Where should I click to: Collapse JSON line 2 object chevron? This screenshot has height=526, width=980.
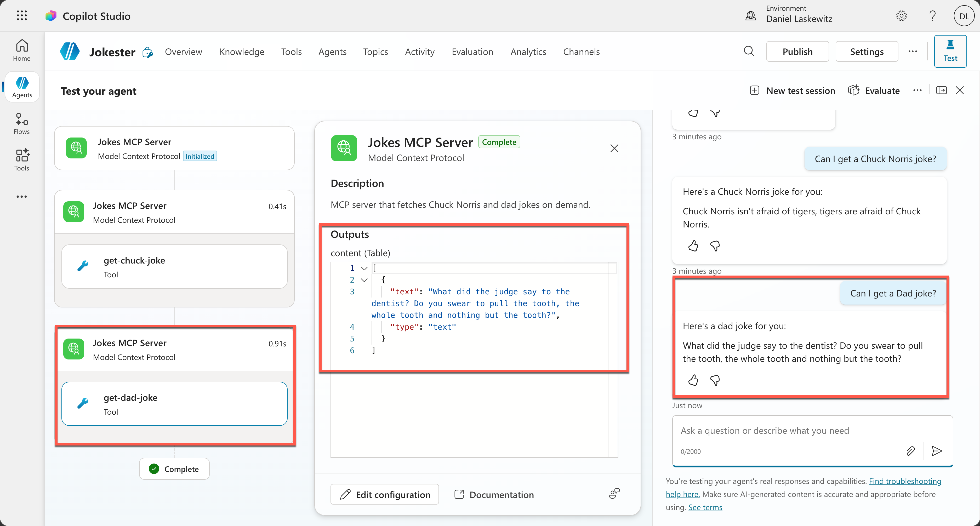click(x=364, y=280)
